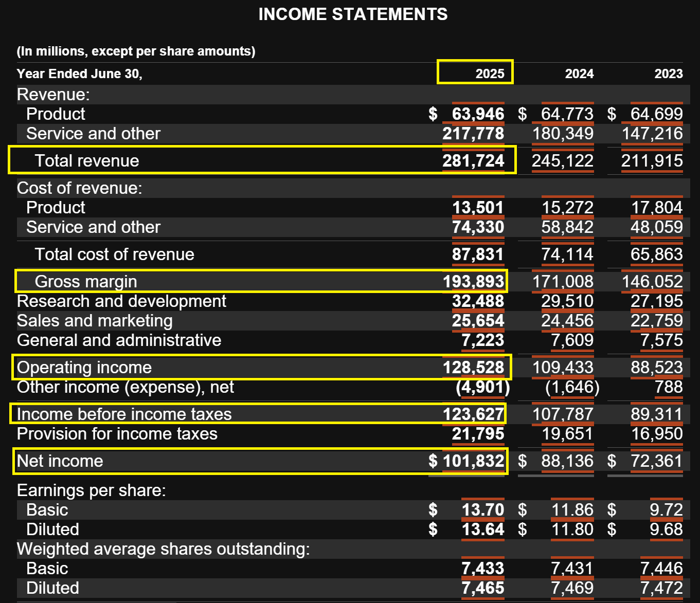
Task: Click the 'In millions, except per share amounts' note
Action: (x=136, y=51)
